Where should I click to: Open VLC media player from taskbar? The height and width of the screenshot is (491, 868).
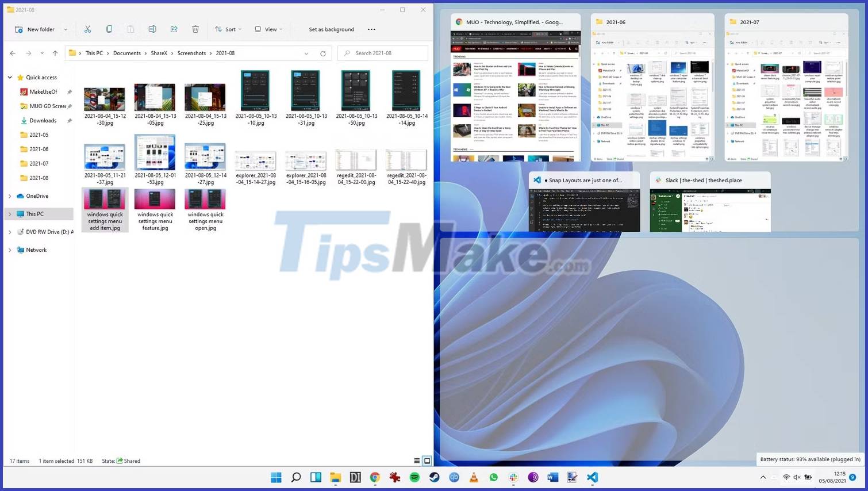click(x=474, y=477)
